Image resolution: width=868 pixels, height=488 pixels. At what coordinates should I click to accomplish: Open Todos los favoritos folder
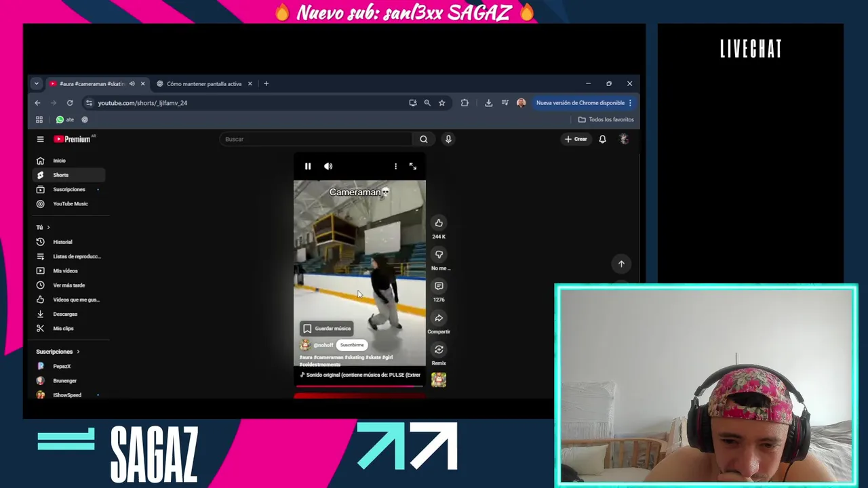tap(606, 119)
